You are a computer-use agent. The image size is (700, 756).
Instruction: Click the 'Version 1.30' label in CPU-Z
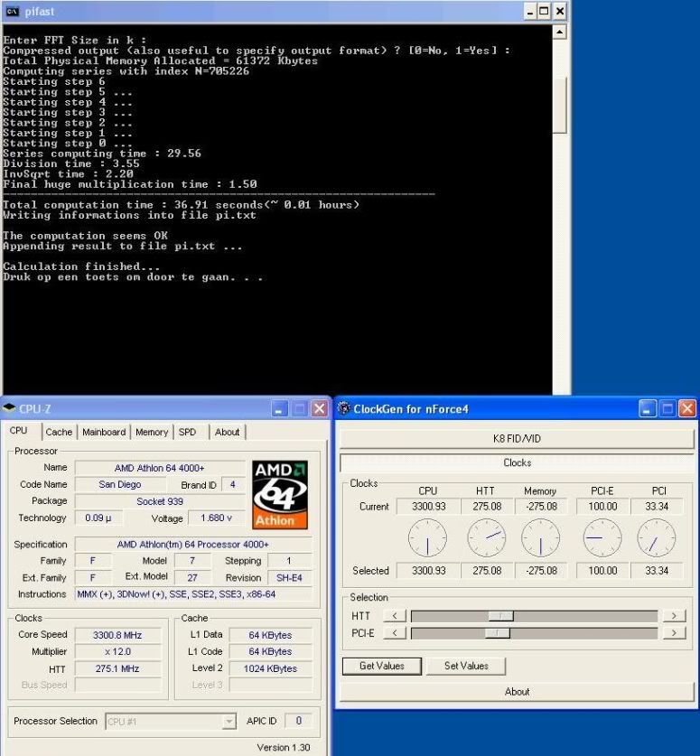(x=284, y=747)
